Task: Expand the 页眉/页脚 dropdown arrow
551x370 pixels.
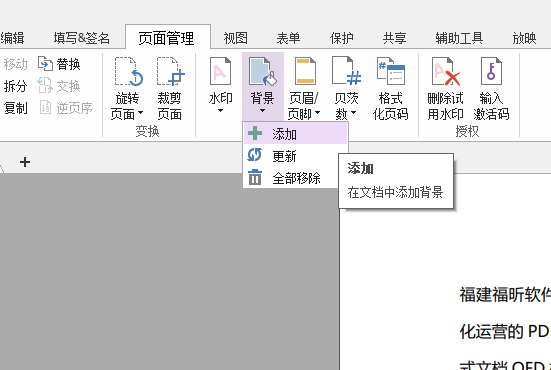Action: (x=317, y=113)
